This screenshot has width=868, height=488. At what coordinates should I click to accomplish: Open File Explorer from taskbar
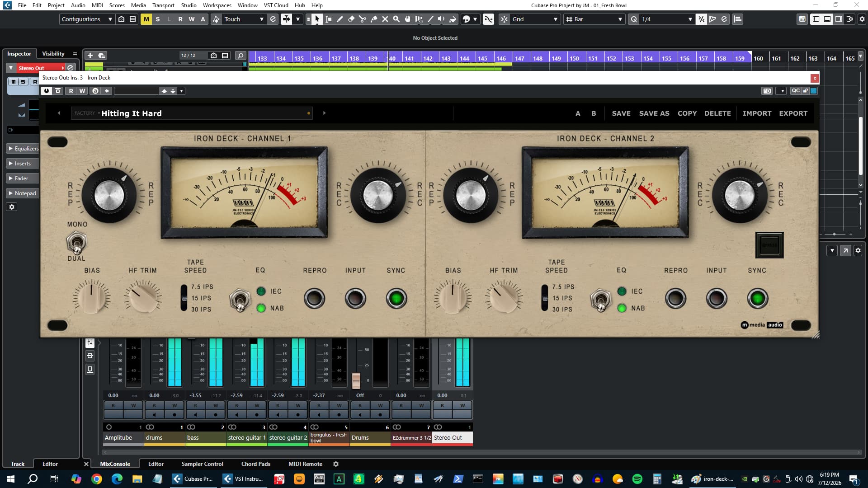(137, 479)
